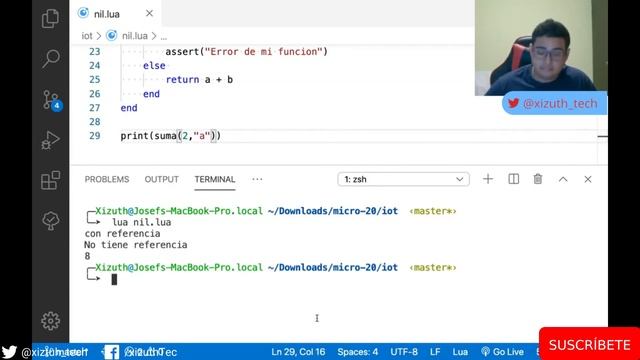The image size is (640, 360).
Task: Click the "Error de mi funcion" string
Action: (x=263, y=52)
